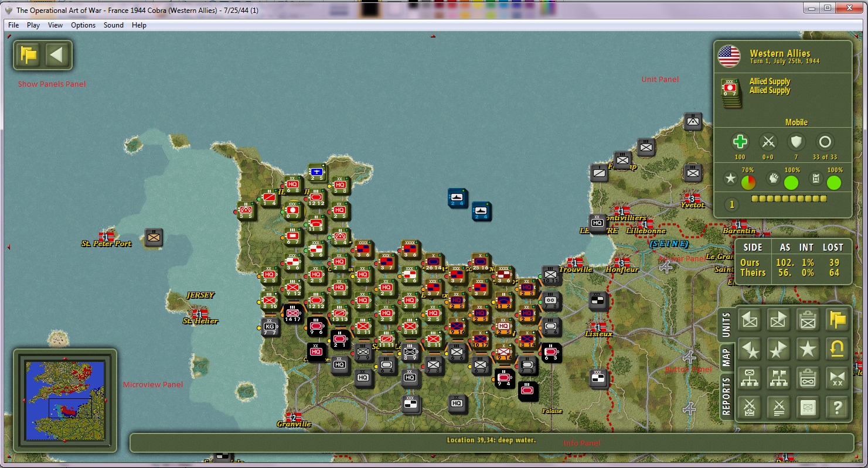The image size is (868, 468).
Task: Click the Honfleur city label on the map
Action: point(622,270)
